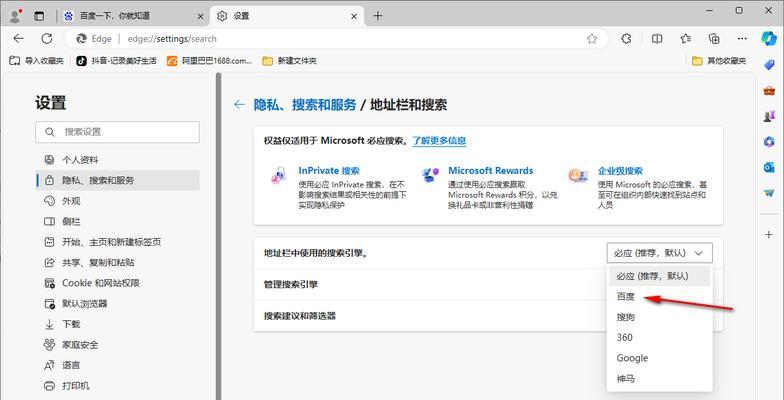The image size is (784, 400).
Task: Go back with the browser back arrow
Action: point(18,38)
